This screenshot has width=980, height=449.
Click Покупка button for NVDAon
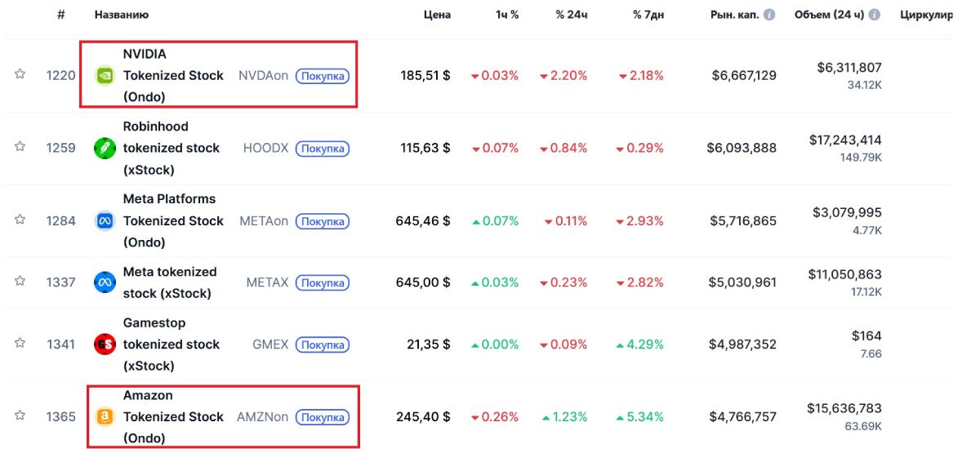tap(323, 76)
